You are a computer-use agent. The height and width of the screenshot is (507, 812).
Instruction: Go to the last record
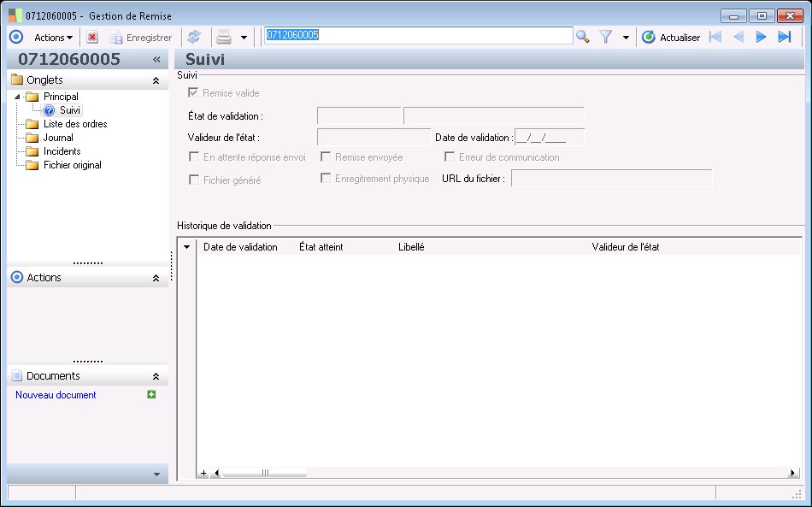tap(785, 37)
